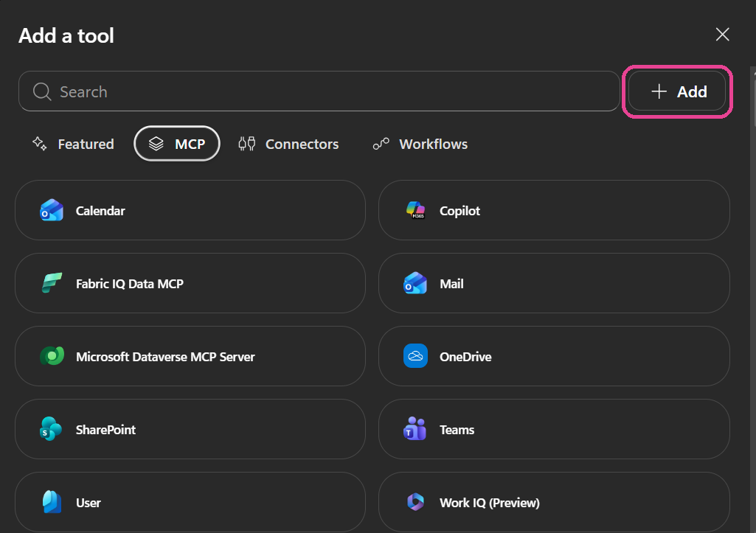Click the Workflows flow icon
The width and height of the screenshot is (756, 533).
pos(381,144)
